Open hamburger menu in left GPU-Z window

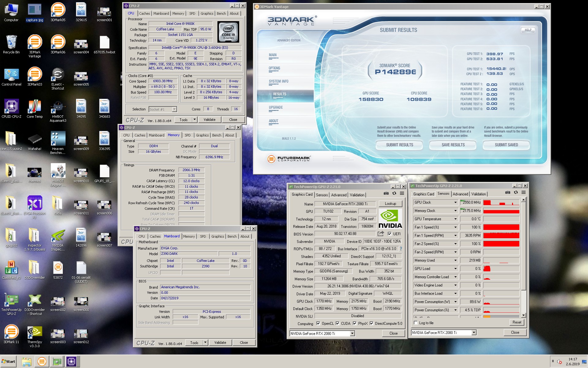click(x=402, y=194)
